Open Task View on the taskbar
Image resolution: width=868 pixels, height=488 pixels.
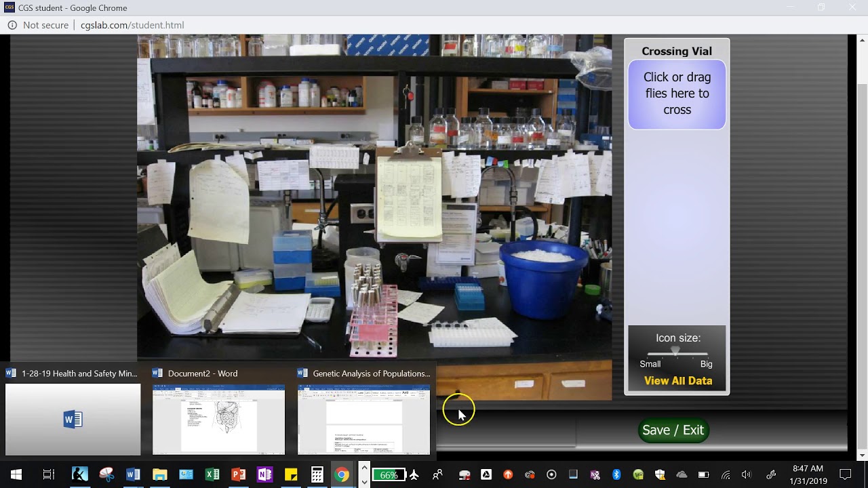coord(49,474)
